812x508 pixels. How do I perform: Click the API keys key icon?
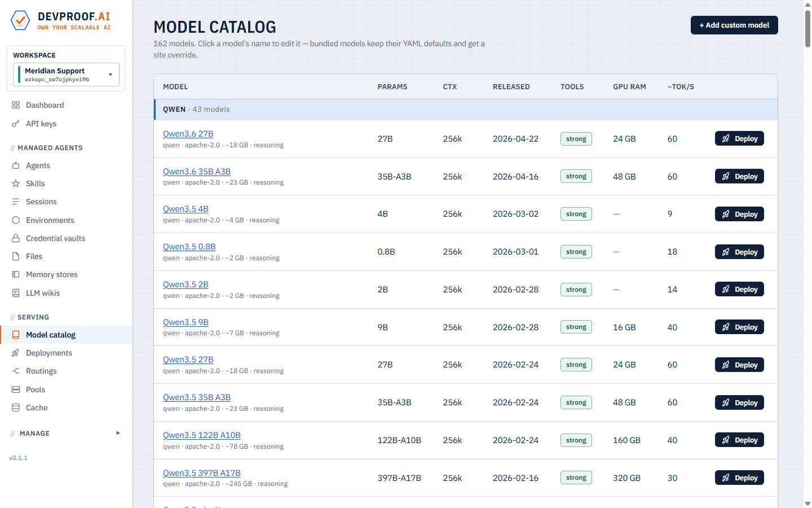[x=16, y=124]
